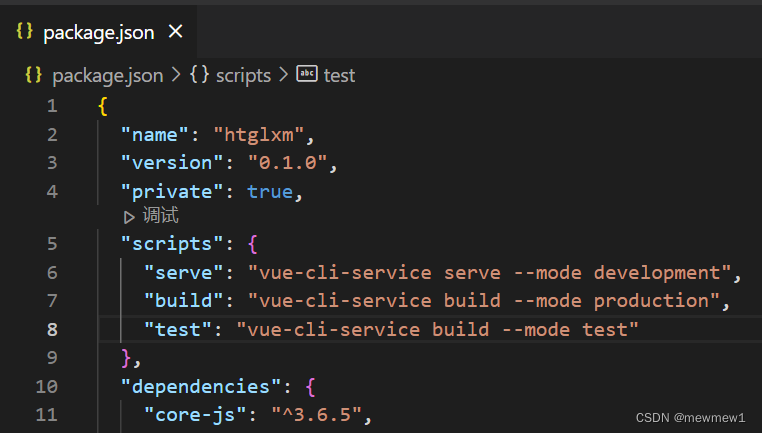
Task: Click line number 1 in gutter
Action: coord(52,106)
